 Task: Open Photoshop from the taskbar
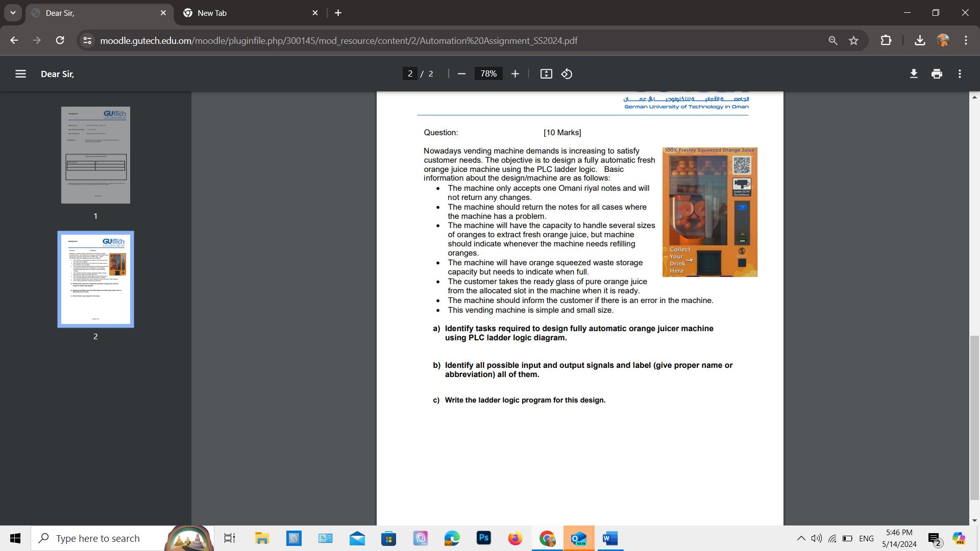(483, 538)
